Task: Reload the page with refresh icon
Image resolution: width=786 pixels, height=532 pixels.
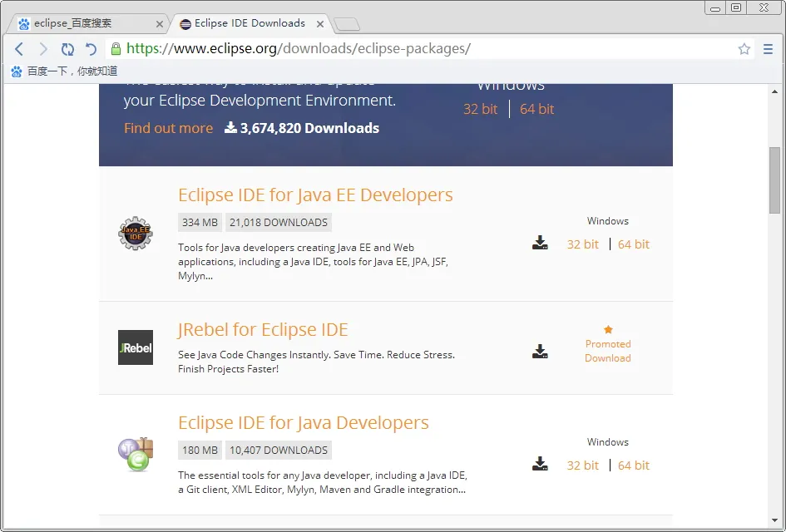Action: coord(67,49)
